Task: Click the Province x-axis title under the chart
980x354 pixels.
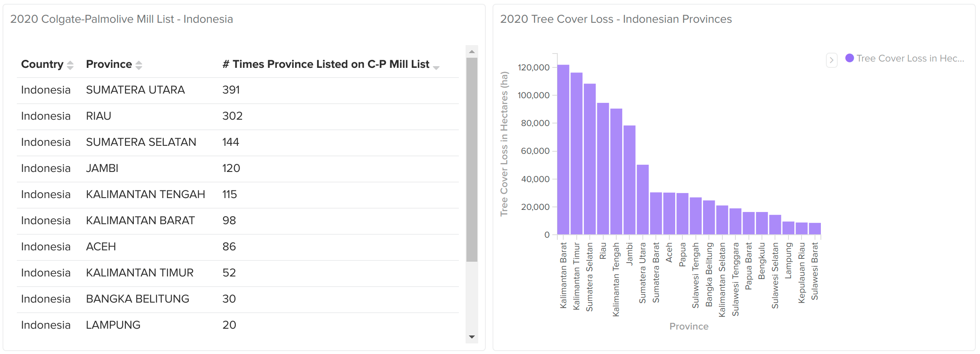Action: click(689, 326)
